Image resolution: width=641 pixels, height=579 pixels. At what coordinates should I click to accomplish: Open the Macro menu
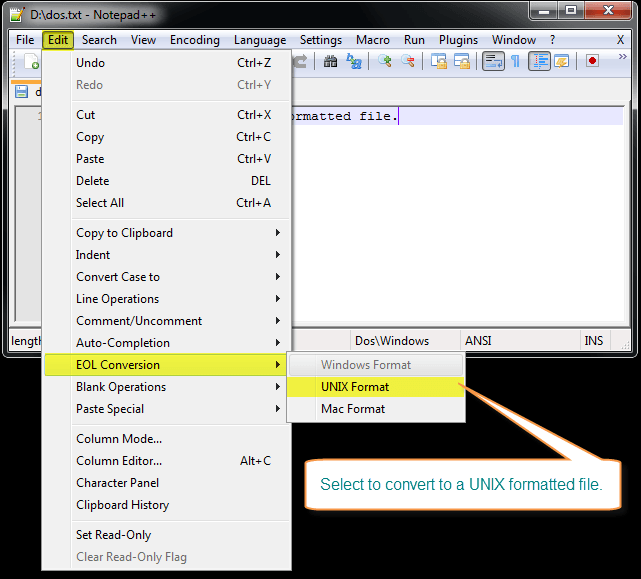pos(372,40)
